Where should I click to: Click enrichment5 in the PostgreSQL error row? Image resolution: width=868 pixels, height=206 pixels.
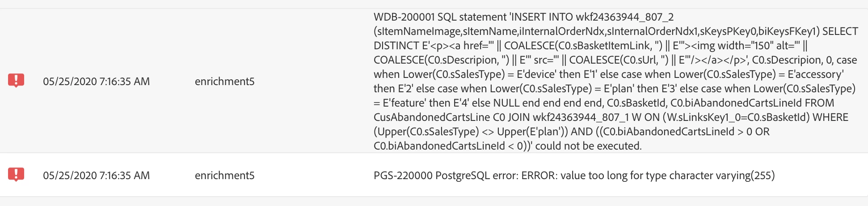(224, 176)
